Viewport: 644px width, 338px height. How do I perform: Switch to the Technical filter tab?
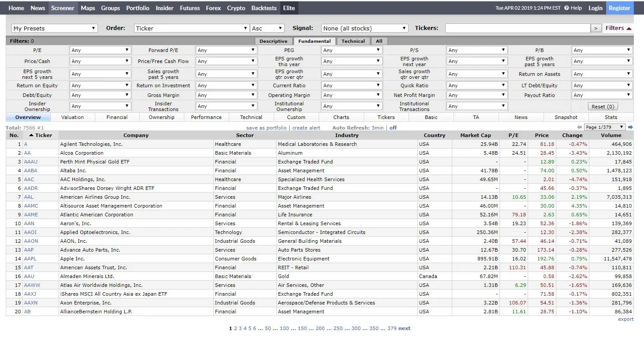(x=353, y=41)
